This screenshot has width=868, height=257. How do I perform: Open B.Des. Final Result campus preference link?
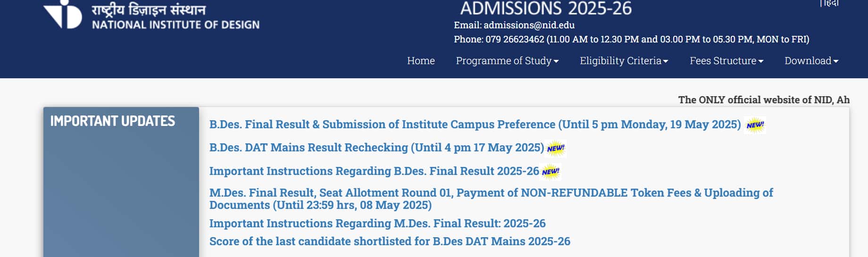tap(475, 124)
